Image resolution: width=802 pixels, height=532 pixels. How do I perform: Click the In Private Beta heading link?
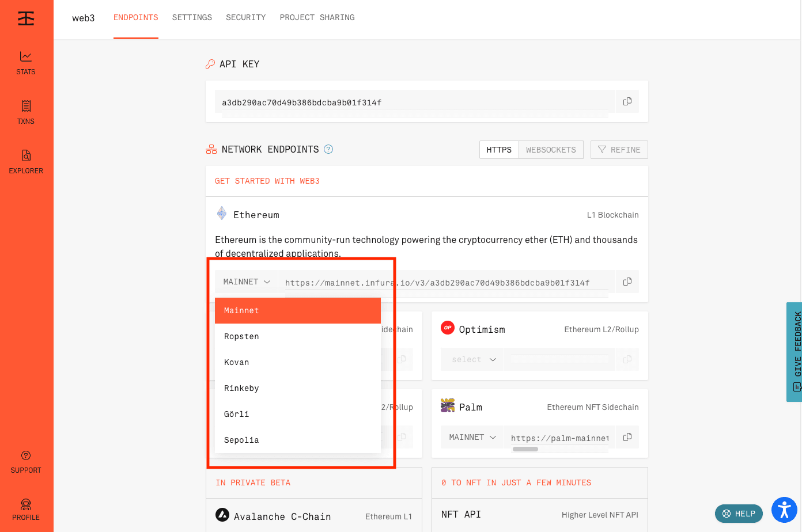253,482
